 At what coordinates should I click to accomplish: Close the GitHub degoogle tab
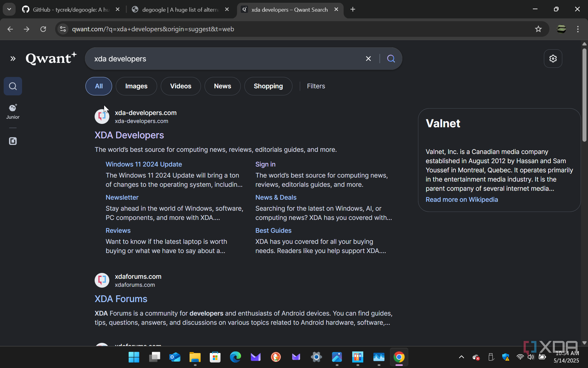pyautogui.click(x=118, y=10)
